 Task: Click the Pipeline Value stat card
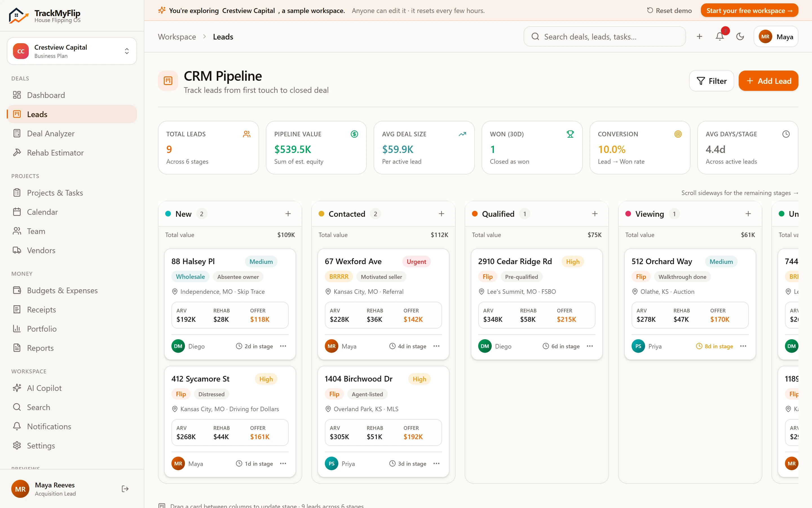click(x=316, y=148)
